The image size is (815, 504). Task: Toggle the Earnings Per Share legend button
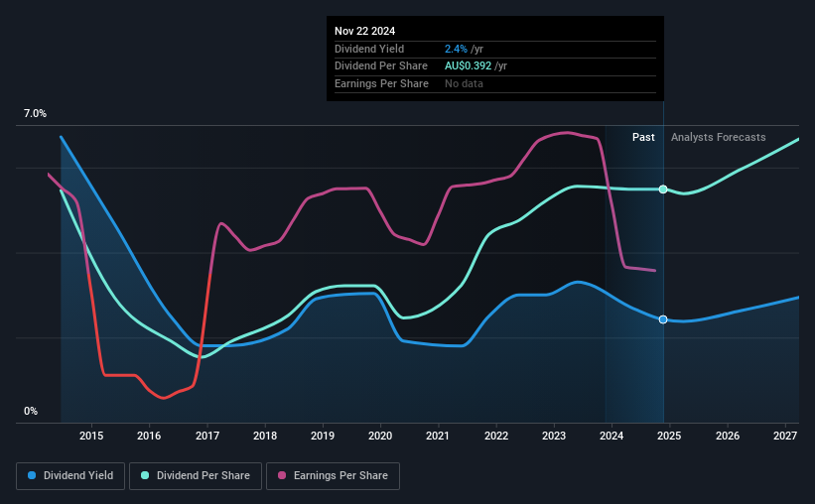point(333,475)
